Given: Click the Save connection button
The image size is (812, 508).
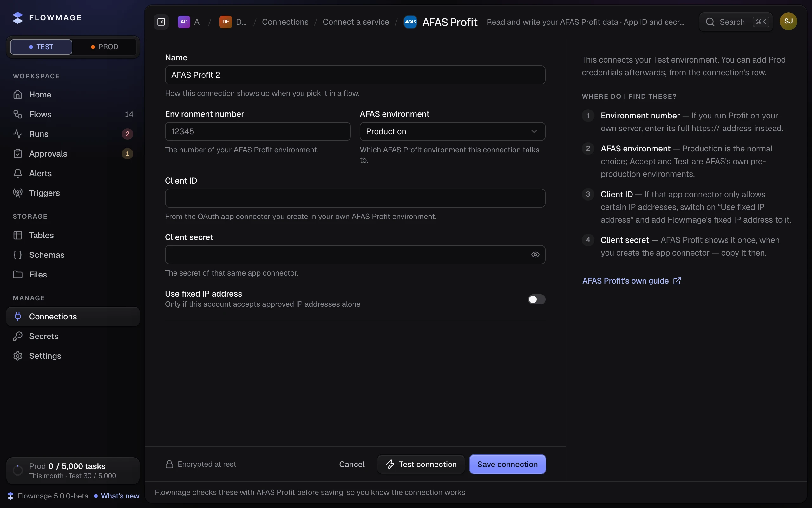Looking at the screenshot, I should [507, 464].
